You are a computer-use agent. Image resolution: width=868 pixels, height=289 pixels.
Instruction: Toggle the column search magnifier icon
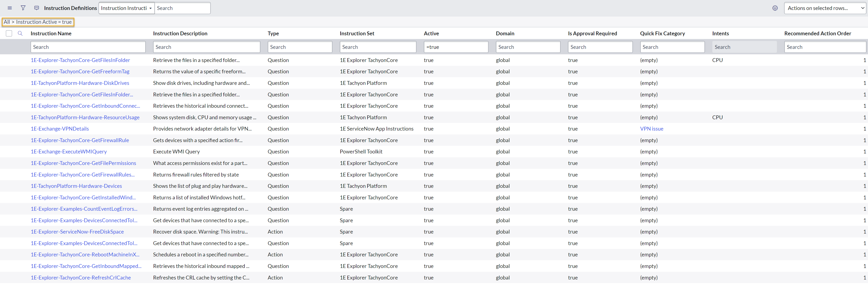pyautogui.click(x=20, y=33)
